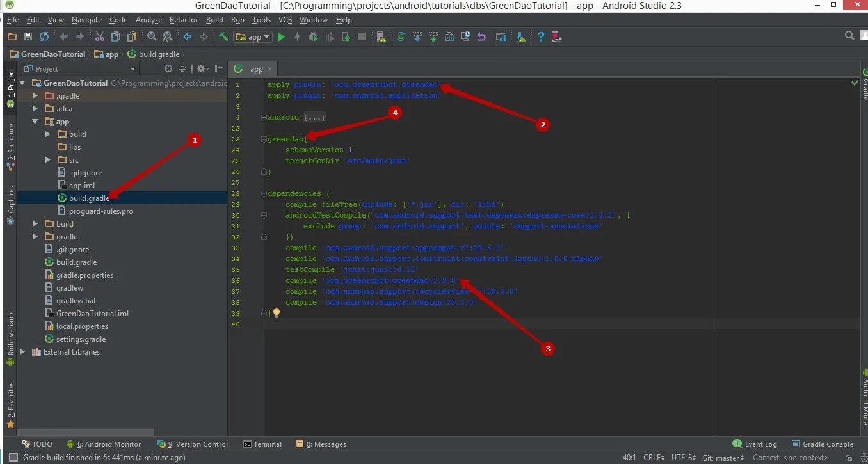
Task: Click the Search Everywhere magnifier icon
Action: tap(849, 36)
